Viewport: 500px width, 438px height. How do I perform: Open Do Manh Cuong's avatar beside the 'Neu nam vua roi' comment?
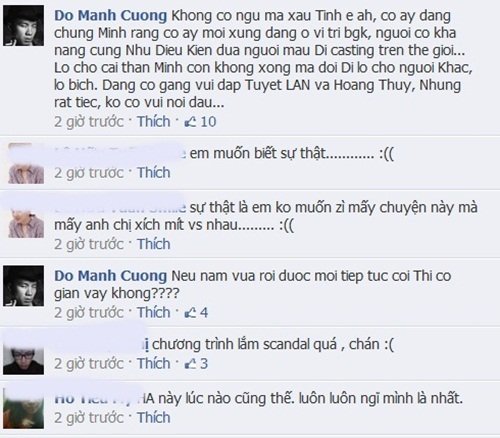[x=24, y=286]
